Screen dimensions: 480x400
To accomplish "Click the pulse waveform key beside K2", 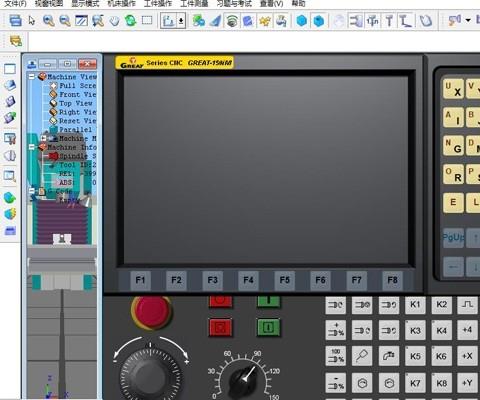I will click(467, 305).
